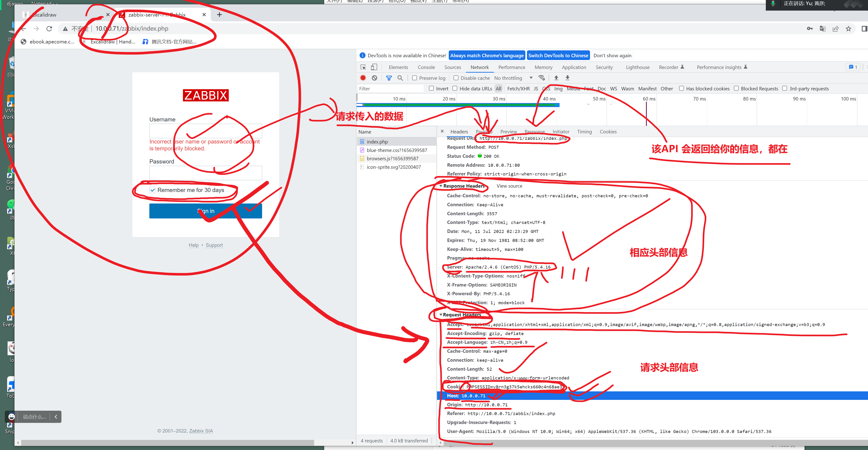The height and width of the screenshot is (450, 868).
Task: Click the clear network log icon
Action: 374,78
